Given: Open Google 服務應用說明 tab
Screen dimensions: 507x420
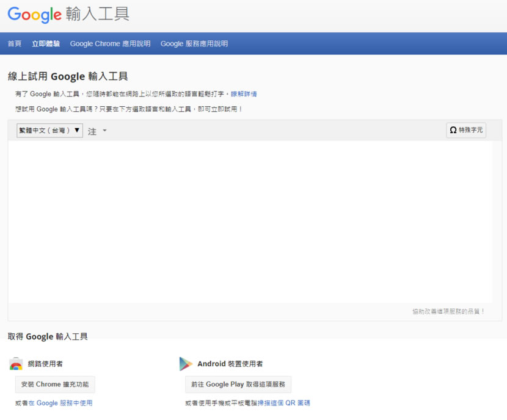Looking at the screenshot, I should click(x=194, y=43).
